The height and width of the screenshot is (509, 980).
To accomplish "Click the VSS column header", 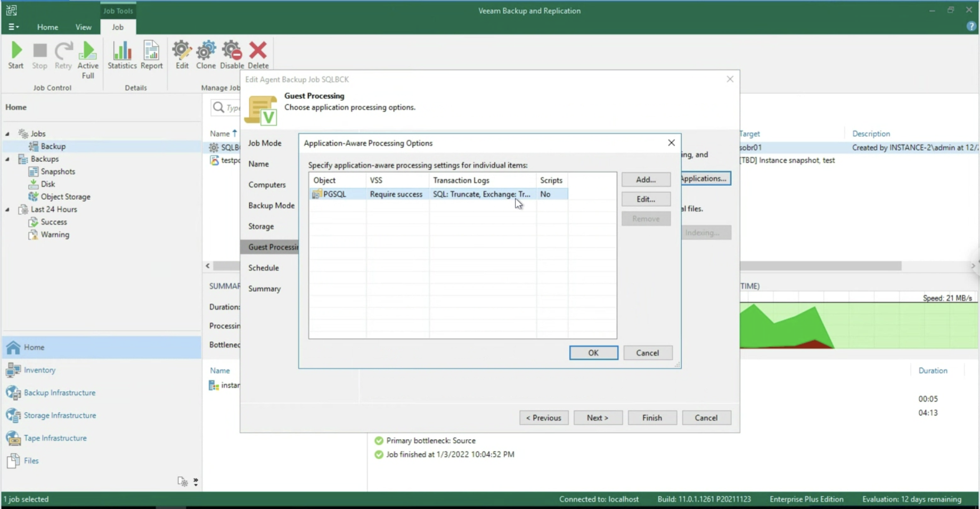I will tap(397, 180).
